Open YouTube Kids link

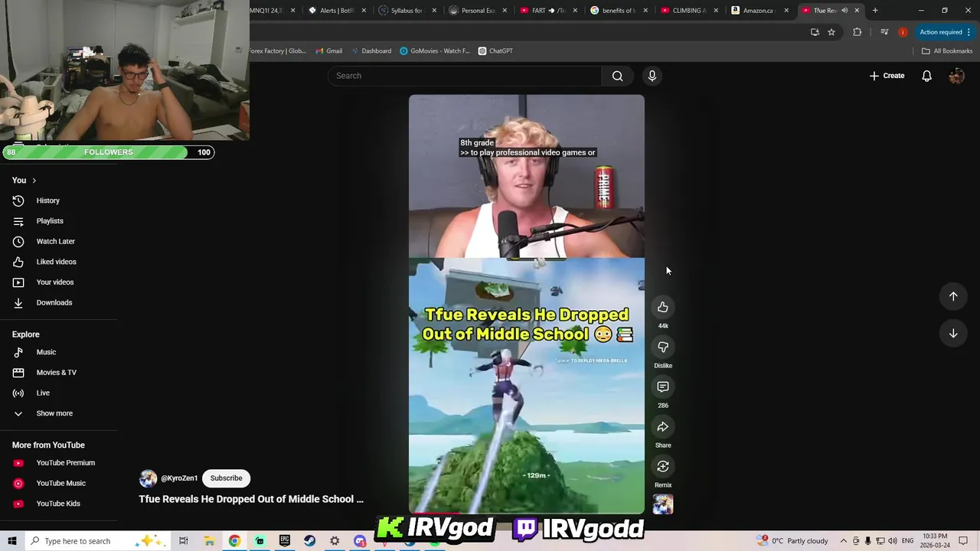[x=58, y=504]
